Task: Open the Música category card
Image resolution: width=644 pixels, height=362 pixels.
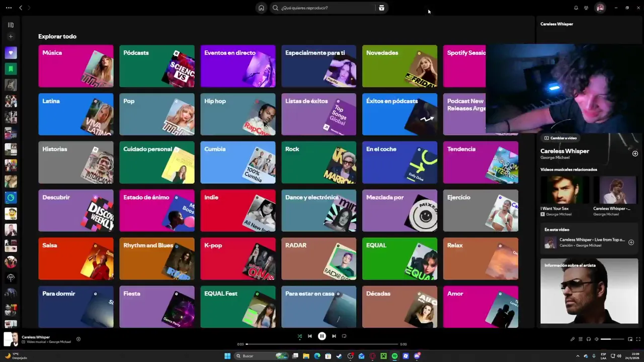Action: pos(76,66)
